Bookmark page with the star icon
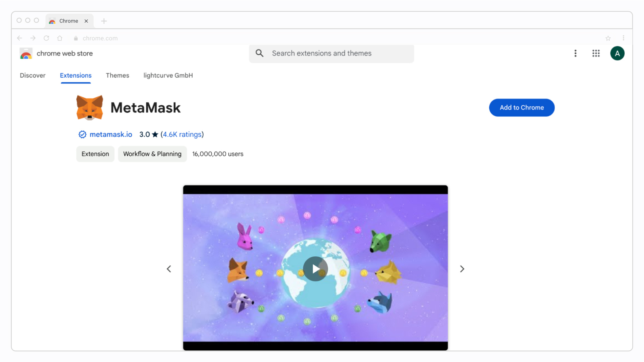The image size is (644, 362). [x=608, y=38]
